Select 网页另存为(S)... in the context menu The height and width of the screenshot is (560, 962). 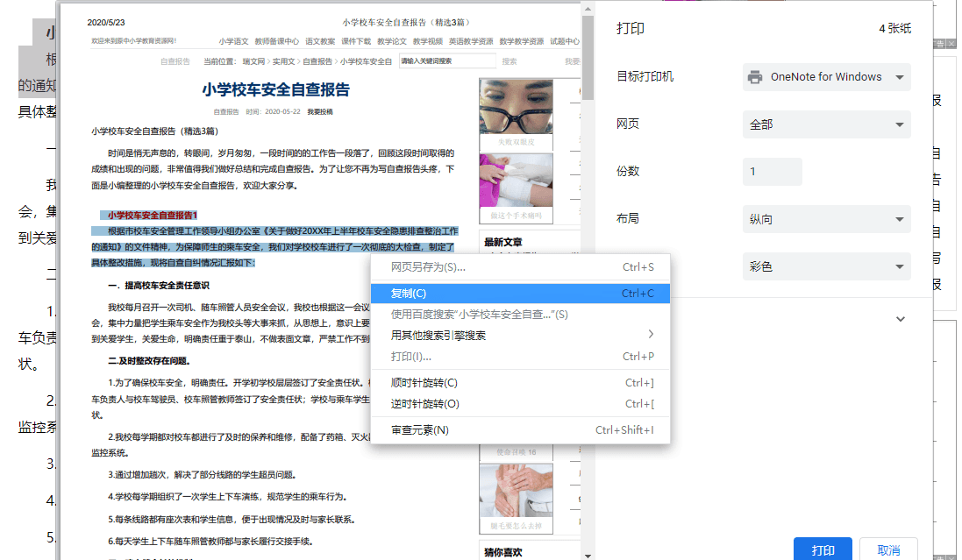[x=520, y=266]
